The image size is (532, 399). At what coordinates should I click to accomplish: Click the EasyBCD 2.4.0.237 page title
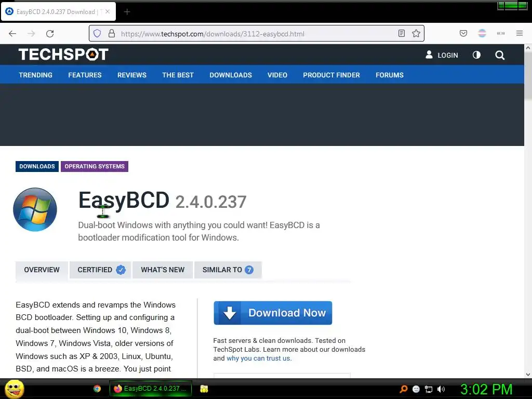(162, 201)
